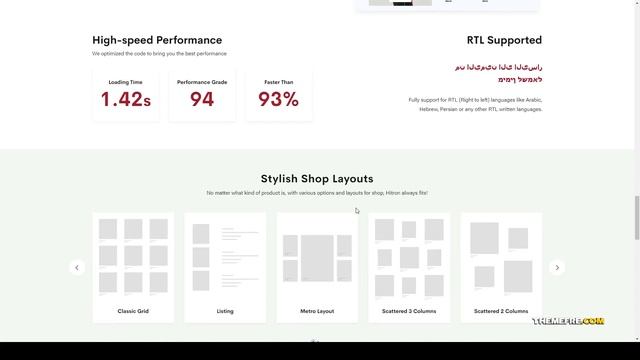Click the Hebrew RTL sample text

[520, 80]
